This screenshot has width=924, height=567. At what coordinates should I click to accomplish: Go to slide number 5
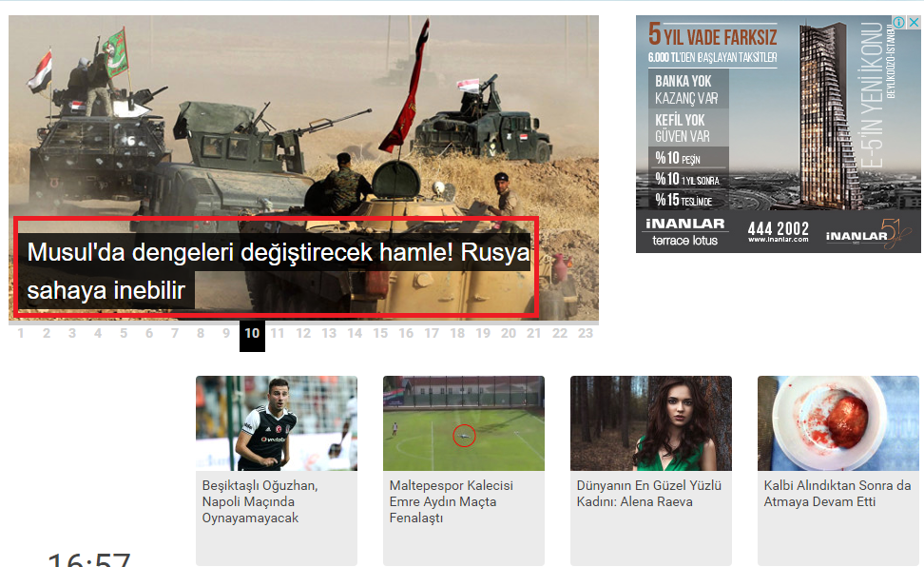coord(123,334)
